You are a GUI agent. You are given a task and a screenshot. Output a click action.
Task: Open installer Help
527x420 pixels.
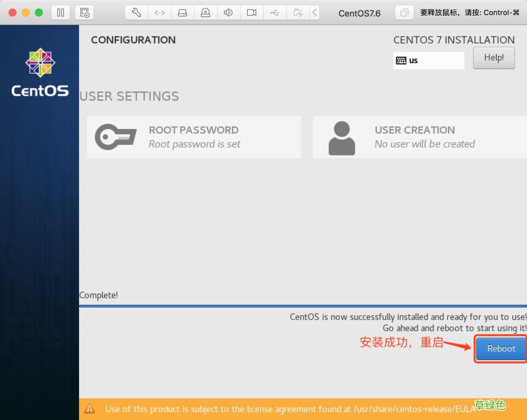tap(494, 58)
